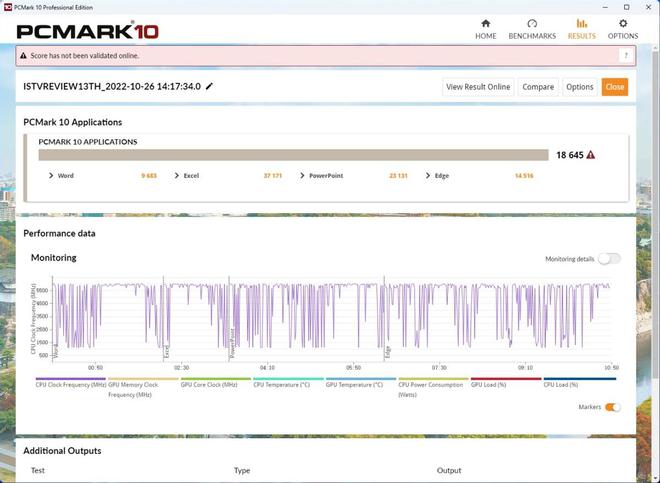Click the Excel score 37 171
660x483 pixels.
273,176
